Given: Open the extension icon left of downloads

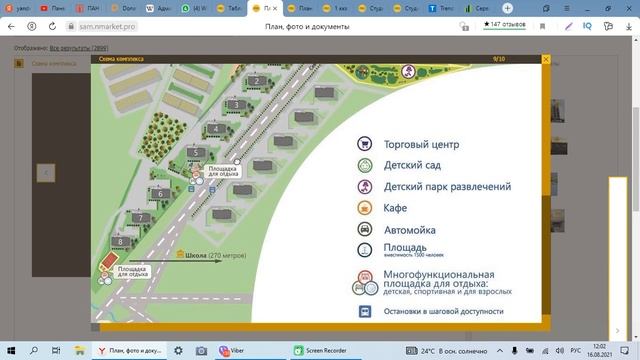Looking at the screenshot, I should pos(608,27).
